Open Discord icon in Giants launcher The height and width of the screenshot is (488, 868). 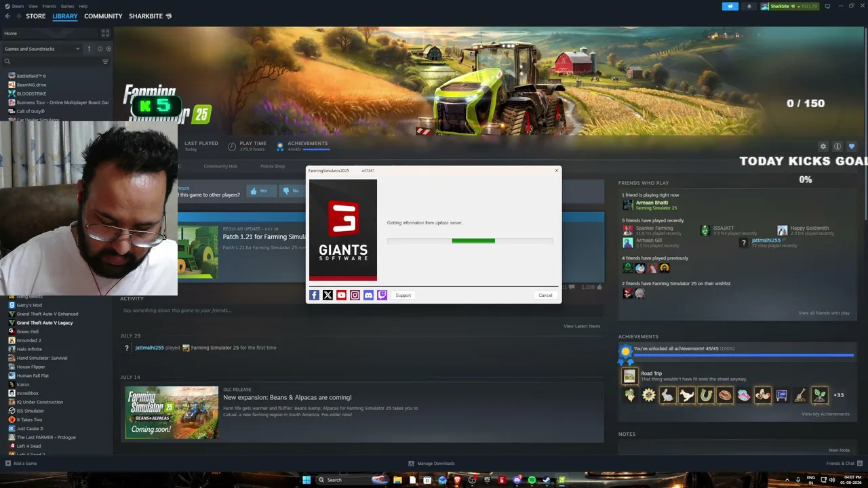[368, 296]
